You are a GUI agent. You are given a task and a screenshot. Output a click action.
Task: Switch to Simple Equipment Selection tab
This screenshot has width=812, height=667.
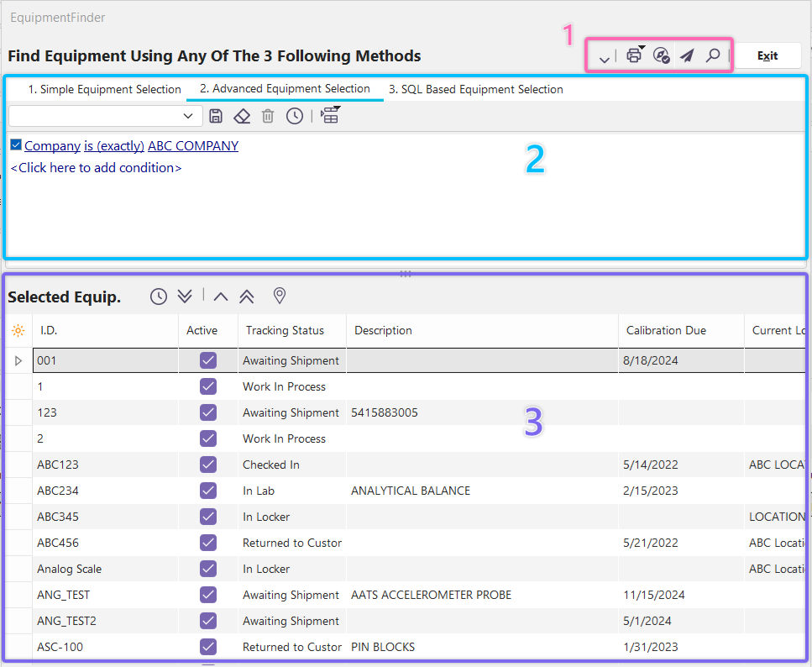pos(104,89)
